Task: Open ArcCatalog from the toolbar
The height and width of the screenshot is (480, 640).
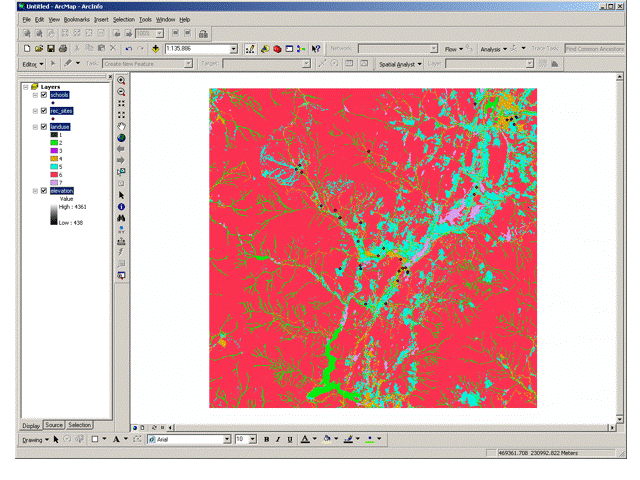Action: (265, 49)
